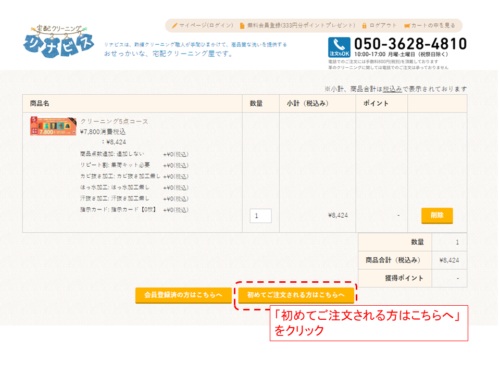This screenshot has width=500, height=375.
Task: Click the pencil icon beside マイページ
Action: pos(175,25)
